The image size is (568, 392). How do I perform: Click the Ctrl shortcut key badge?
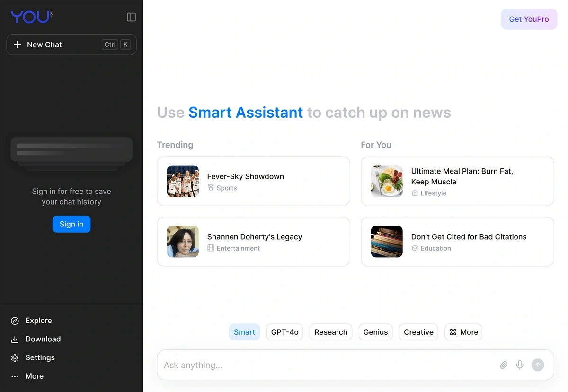(x=110, y=44)
